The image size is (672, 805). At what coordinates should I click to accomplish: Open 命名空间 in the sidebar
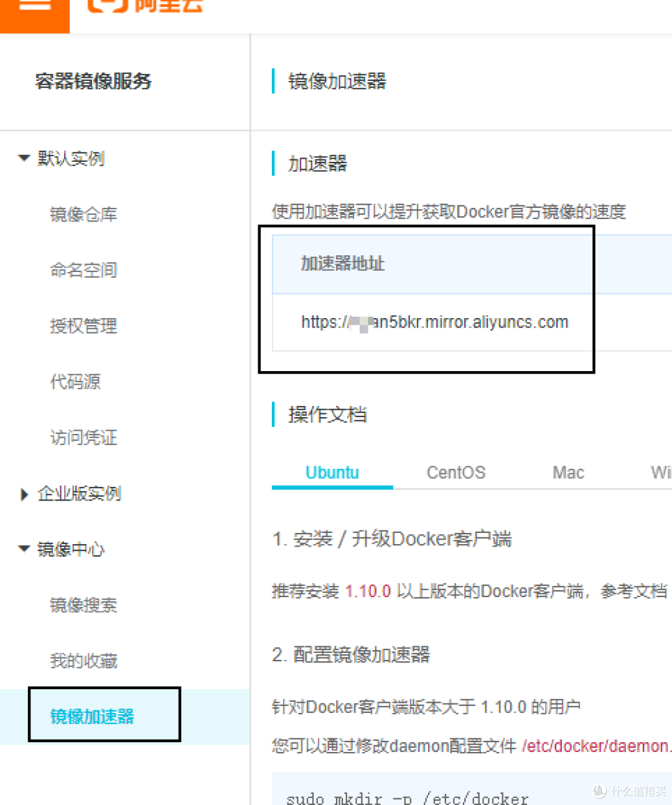coord(83,270)
